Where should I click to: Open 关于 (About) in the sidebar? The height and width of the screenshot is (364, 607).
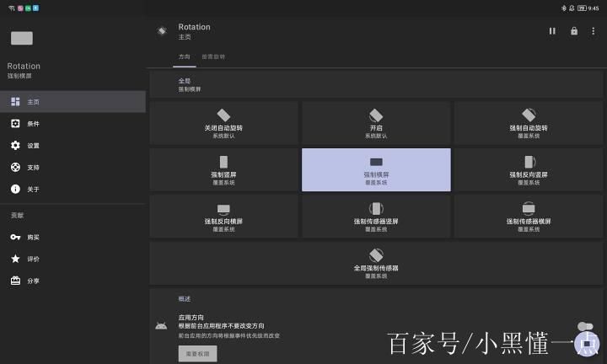coord(73,189)
